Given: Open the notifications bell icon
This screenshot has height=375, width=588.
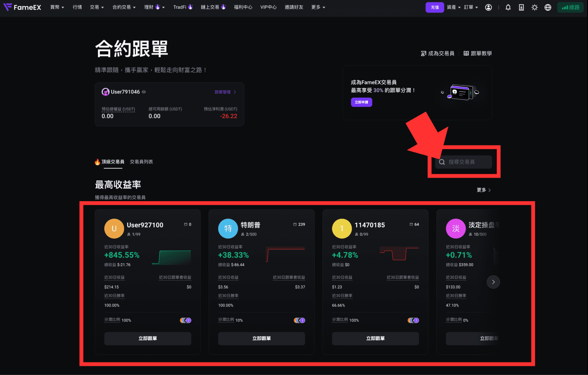Looking at the screenshot, I should (508, 7).
